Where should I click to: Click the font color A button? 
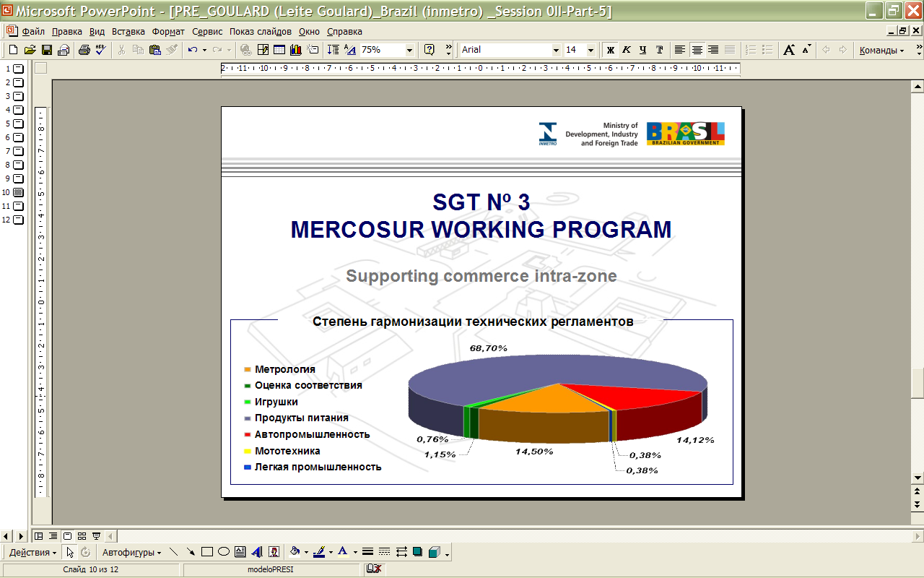coord(343,552)
